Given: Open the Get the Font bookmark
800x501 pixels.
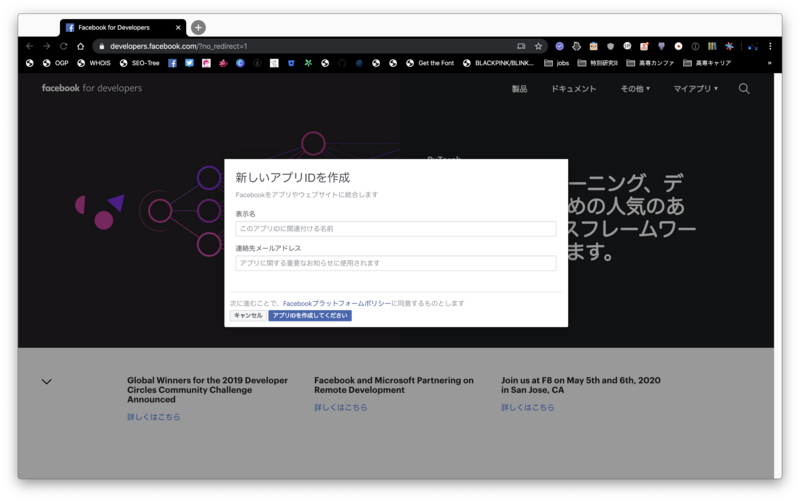Looking at the screenshot, I should (x=430, y=63).
